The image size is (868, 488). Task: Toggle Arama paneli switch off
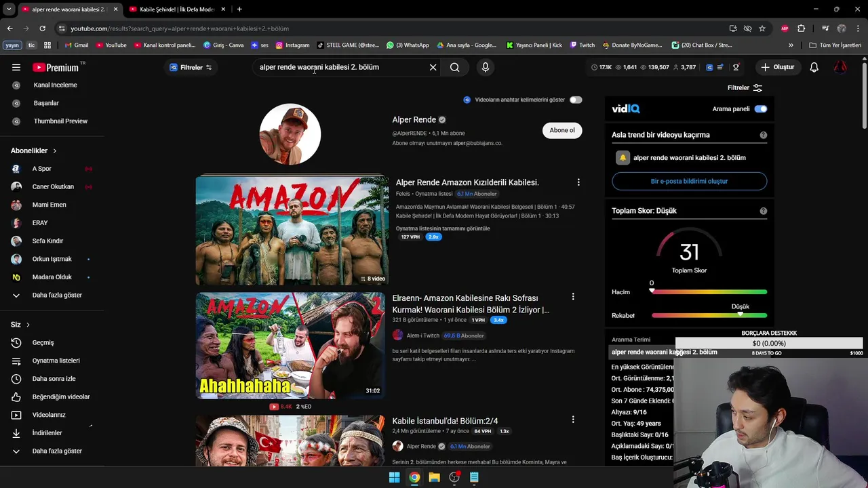(x=760, y=108)
